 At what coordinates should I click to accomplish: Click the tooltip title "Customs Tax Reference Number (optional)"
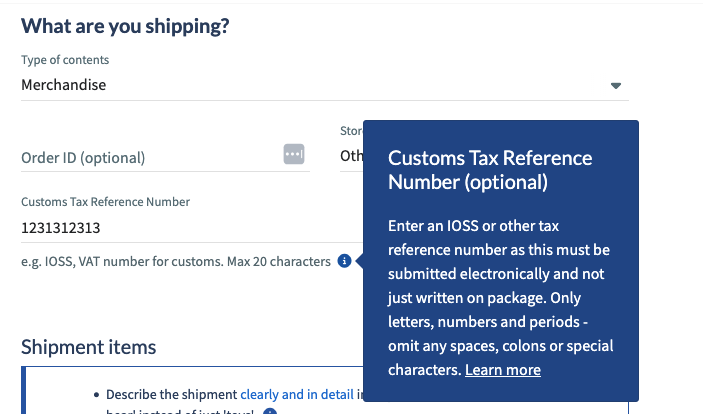490,170
